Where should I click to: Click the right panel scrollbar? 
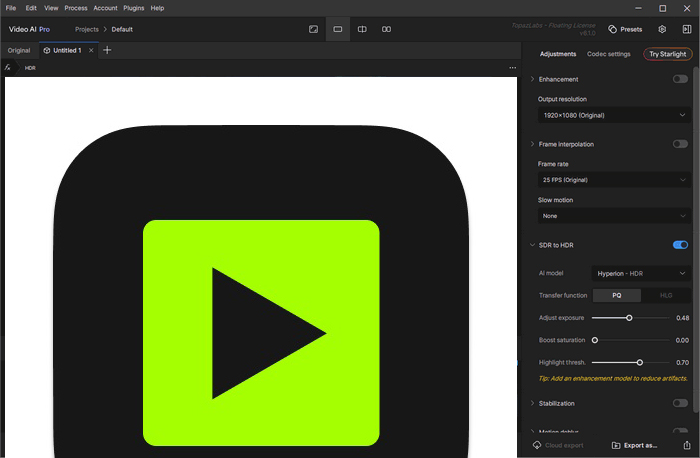click(696, 241)
